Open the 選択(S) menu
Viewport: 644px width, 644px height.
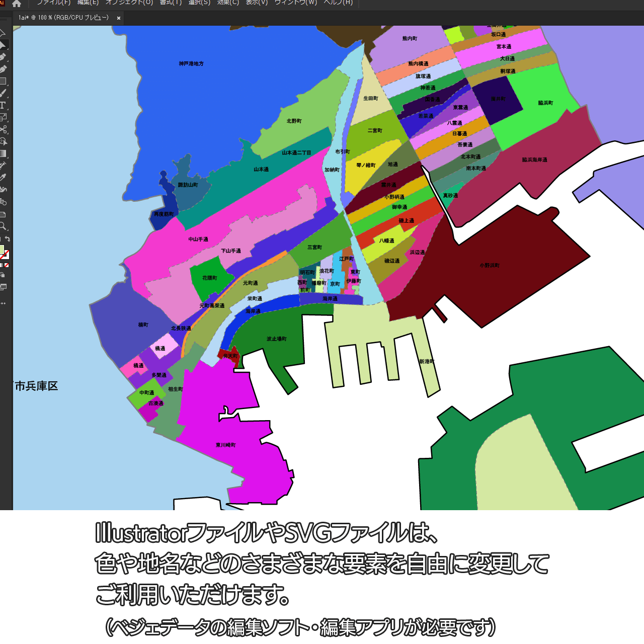coord(199,3)
